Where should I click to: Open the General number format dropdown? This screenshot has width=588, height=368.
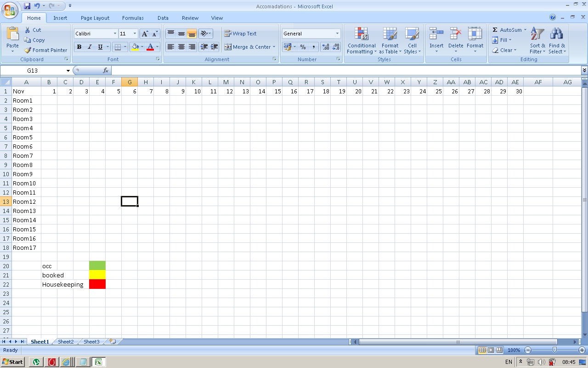337,34
